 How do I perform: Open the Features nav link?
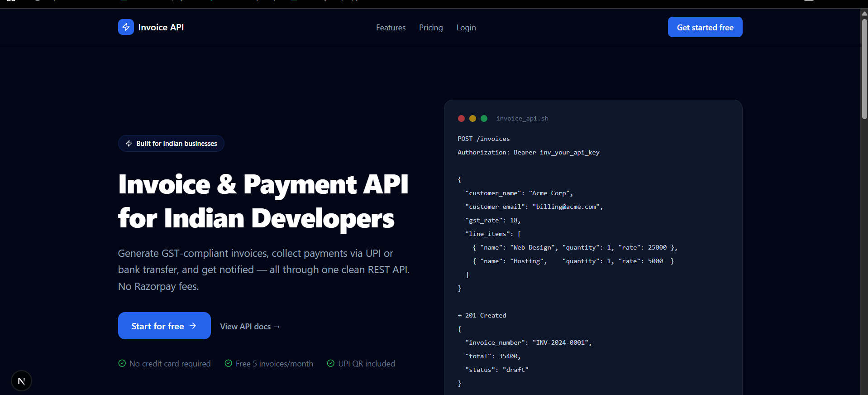coord(391,28)
